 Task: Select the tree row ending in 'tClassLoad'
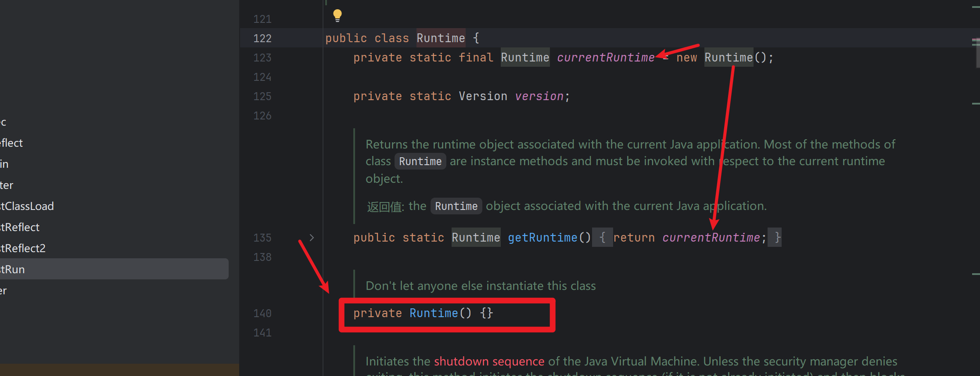point(114,206)
